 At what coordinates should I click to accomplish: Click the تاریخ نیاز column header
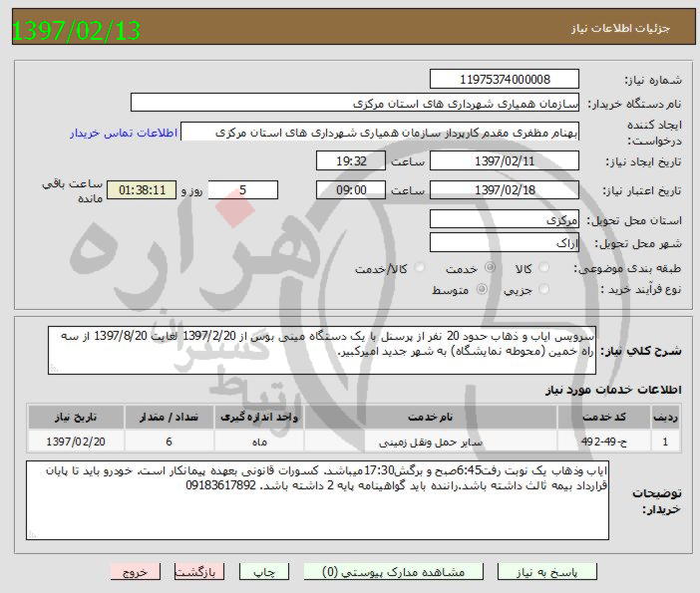point(76,417)
